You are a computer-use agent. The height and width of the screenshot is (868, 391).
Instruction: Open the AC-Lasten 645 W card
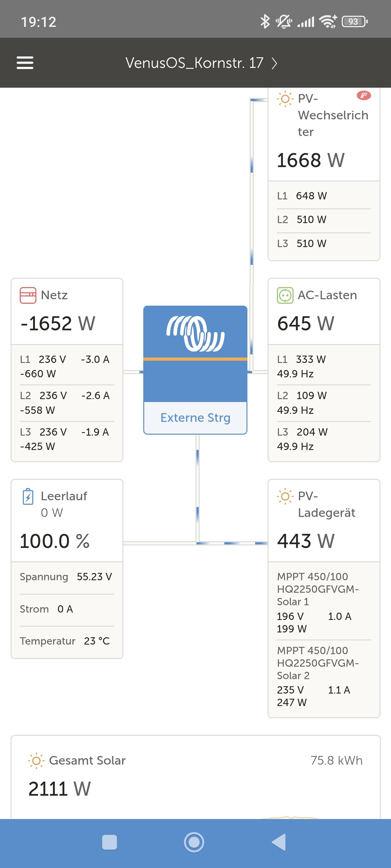tap(324, 370)
